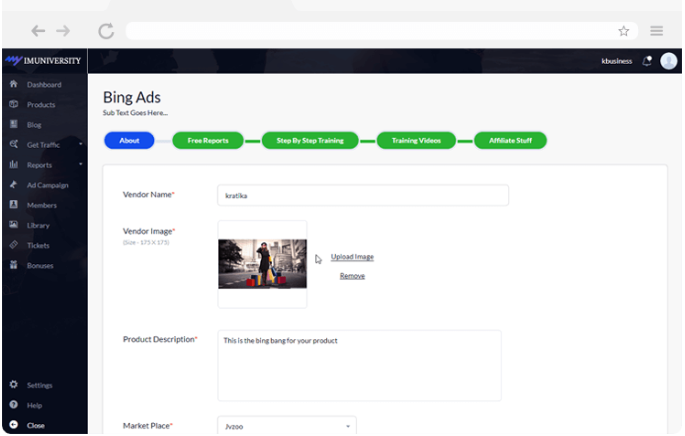Reload the page with refresh icon
The height and width of the screenshot is (436, 685).
(106, 31)
